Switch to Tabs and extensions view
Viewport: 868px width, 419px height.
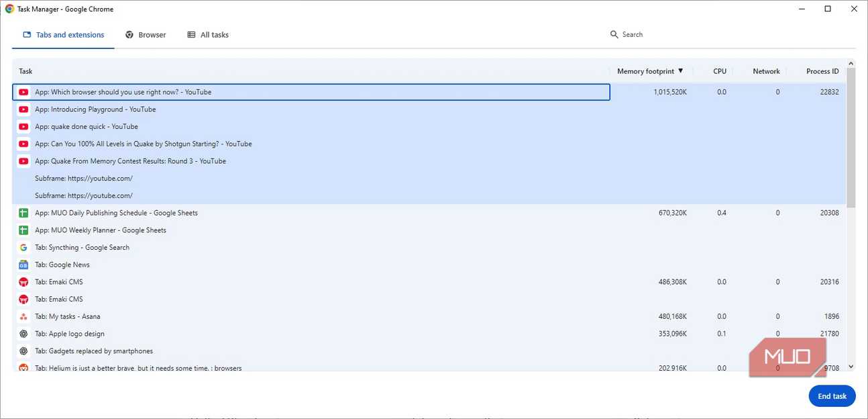[64, 35]
